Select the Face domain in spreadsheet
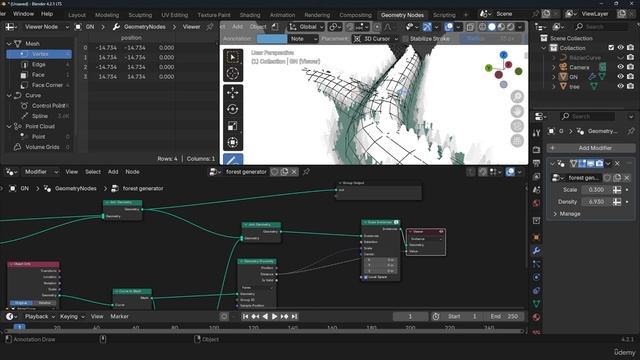This screenshot has width=640, height=360. tap(38, 75)
